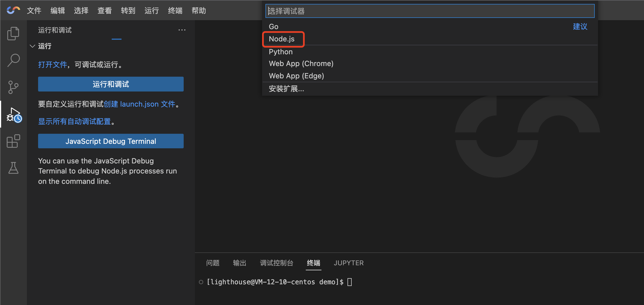Choose 安装扩展... option
The width and height of the screenshot is (644, 305).
pyautogui.click(x=430, y=89)
